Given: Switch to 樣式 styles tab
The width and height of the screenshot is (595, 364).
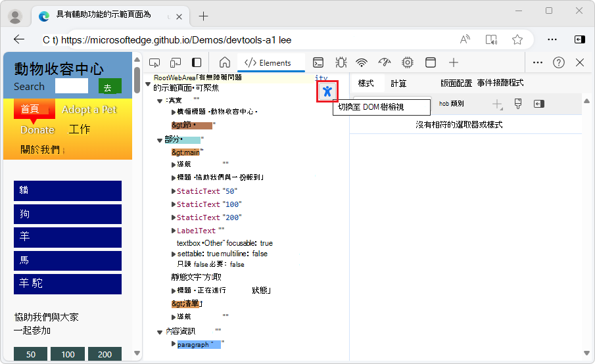Looking at the screenshot, I should pos(366,83).
